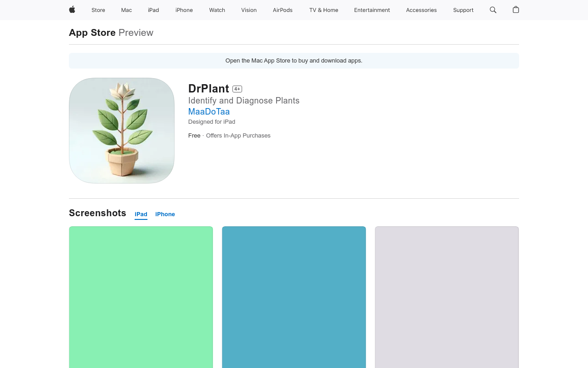Click the 4+ age rating badge
The image size is (588, 368).
pos(237,89)
